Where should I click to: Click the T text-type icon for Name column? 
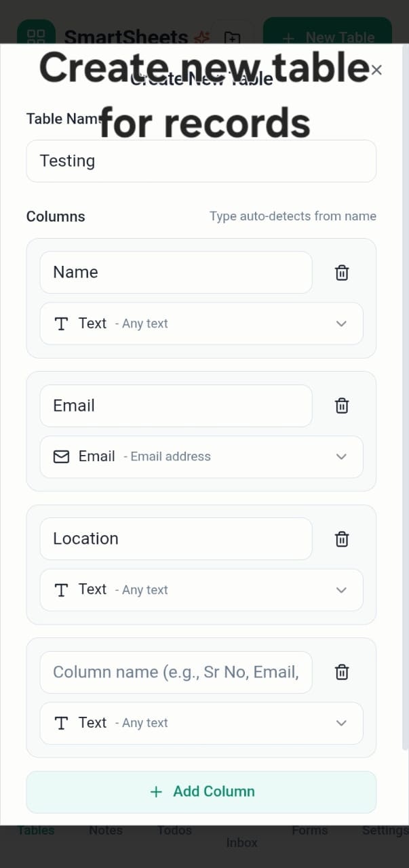pyautogui.click(x=61, y=323)
